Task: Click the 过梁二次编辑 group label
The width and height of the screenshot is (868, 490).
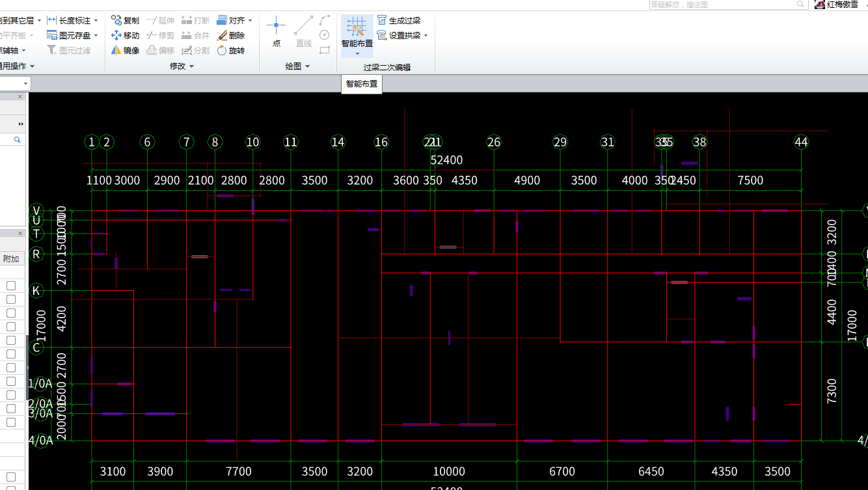Action: pyautogui.click(x=387, y=67)
